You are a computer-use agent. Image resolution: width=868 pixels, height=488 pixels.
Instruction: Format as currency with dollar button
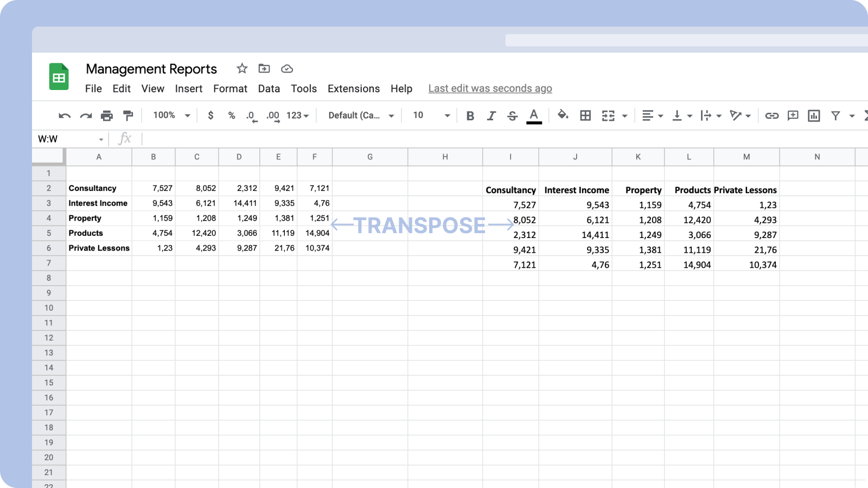pyautogui.click(x=210, y=115)
